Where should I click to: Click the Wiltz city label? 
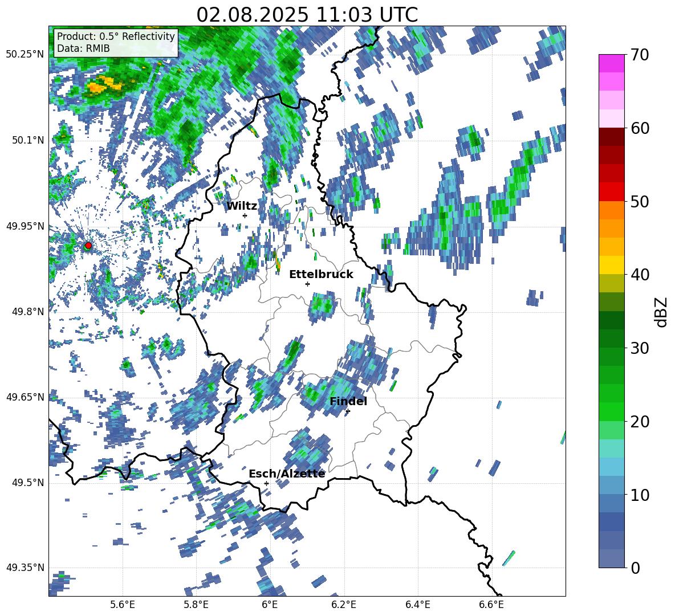pos(242,206)
